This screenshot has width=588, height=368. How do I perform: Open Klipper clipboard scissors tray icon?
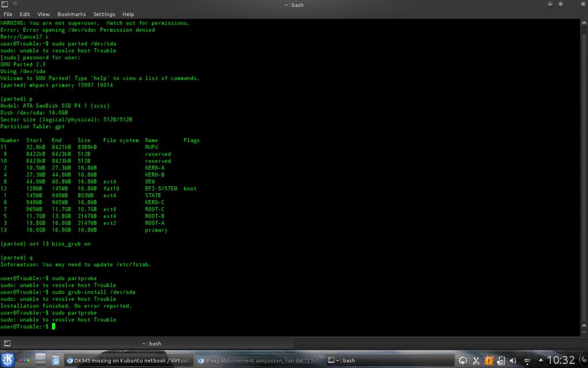[x=476, y=361]
